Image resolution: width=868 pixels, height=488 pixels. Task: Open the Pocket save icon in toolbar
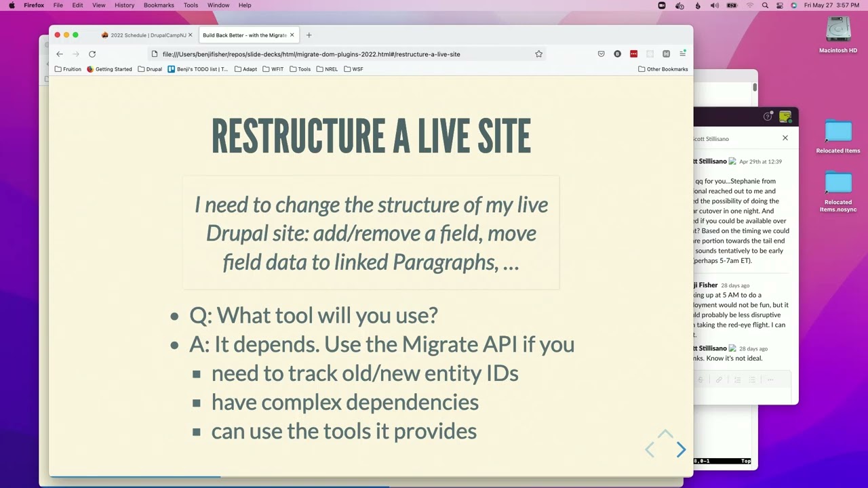pyautogui.click(x=601, y=54)
